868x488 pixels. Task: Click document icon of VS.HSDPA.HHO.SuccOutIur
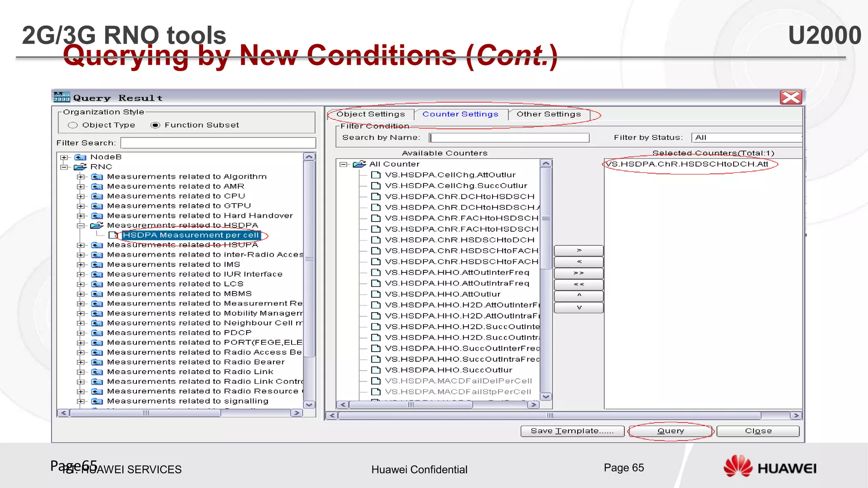click(x=376, y=370)
